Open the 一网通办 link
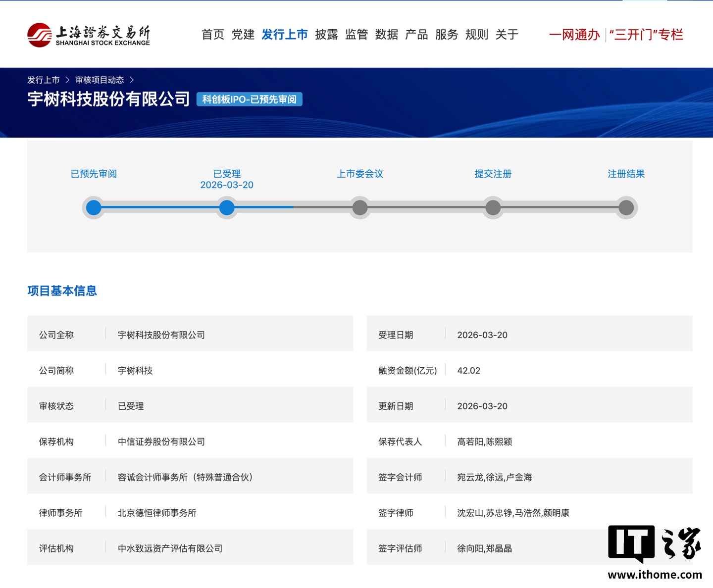 [x=574, y=35]
